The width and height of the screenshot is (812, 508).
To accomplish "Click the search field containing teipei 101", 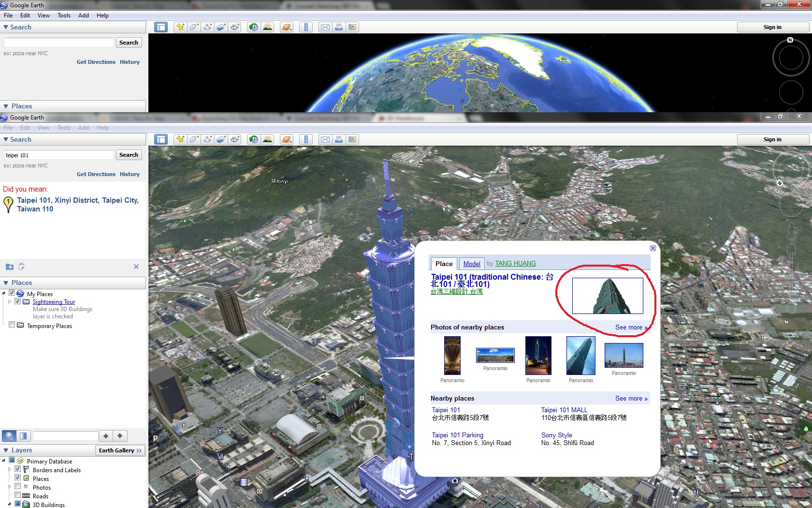I will 59,155.
